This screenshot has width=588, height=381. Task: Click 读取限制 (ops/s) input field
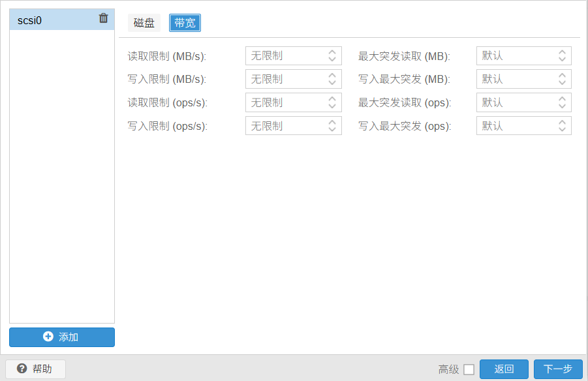pyautogui.click(x=285, y=103)
